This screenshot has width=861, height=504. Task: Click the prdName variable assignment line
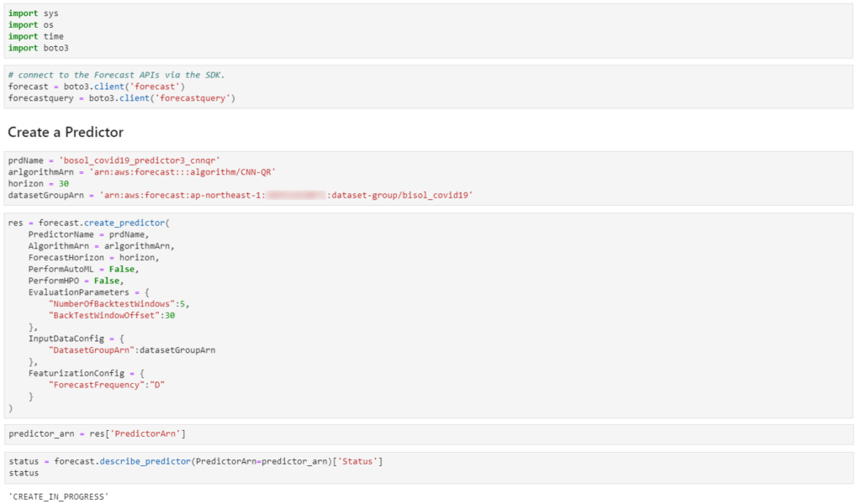pos(114,160)
